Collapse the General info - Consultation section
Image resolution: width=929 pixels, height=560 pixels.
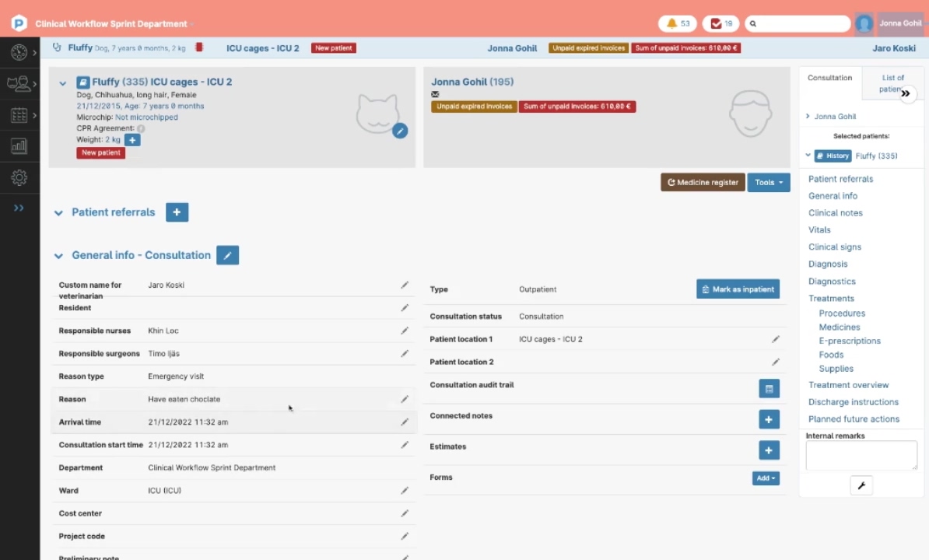(x=58, y=255)
